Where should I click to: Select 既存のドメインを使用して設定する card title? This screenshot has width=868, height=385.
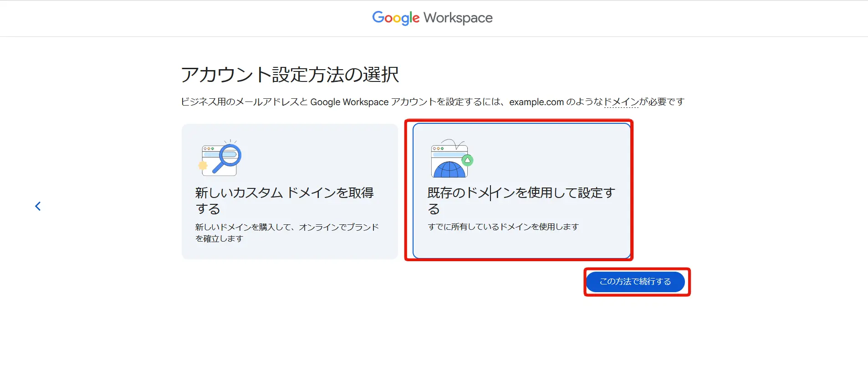(x=521, y=201)
